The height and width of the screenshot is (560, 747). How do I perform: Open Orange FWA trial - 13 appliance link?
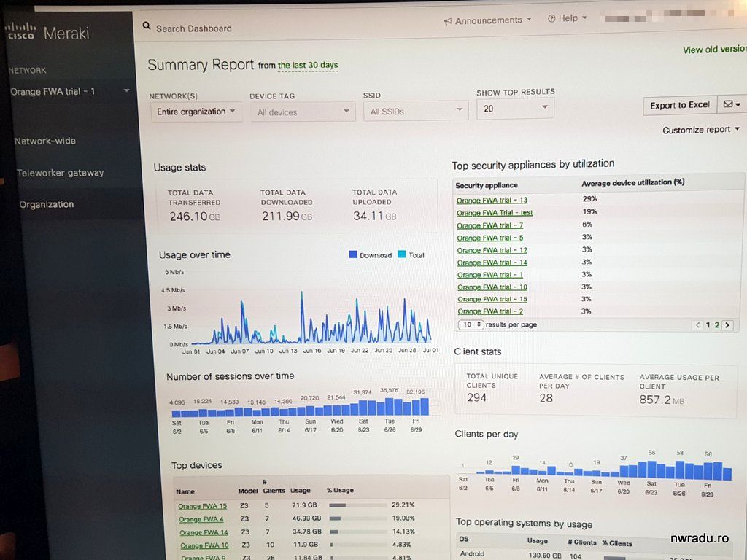(492, 200)
